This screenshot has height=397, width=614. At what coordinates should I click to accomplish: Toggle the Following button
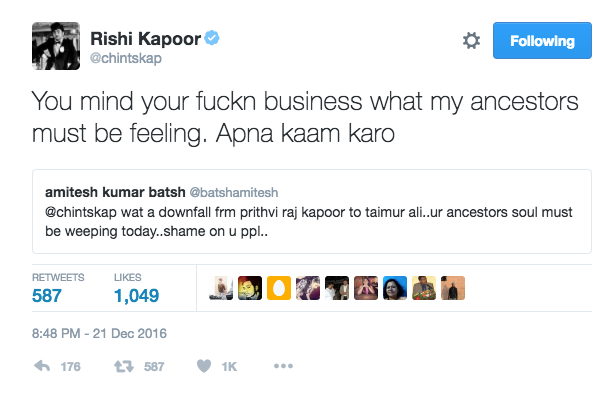[542, 41]
